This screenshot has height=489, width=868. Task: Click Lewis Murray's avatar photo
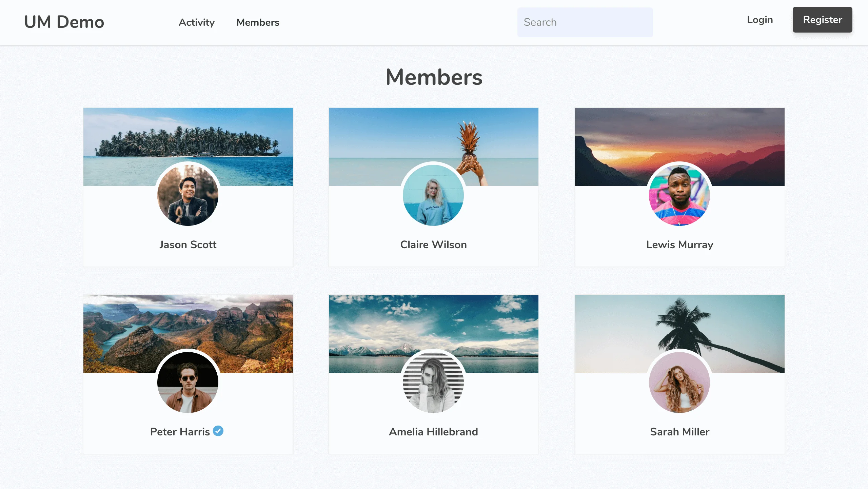pos(679,195)
